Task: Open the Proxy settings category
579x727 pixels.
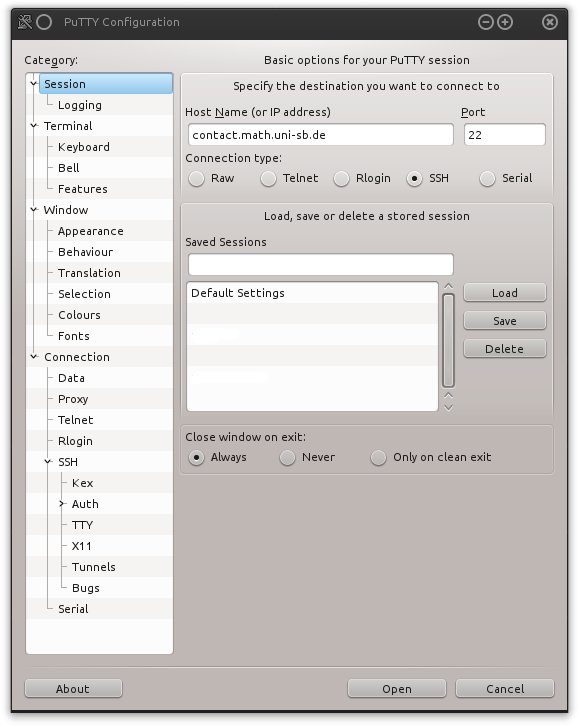Action: 73,399
